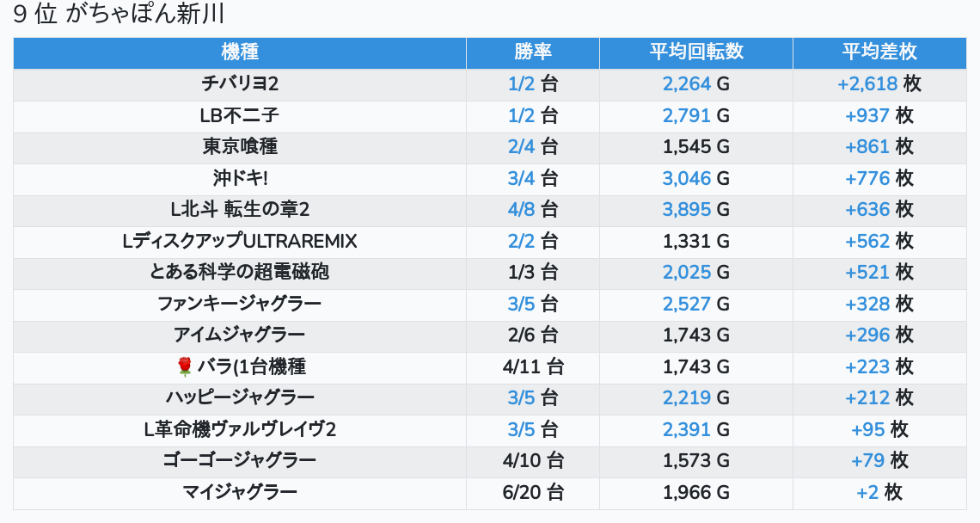The image size is (980, 523).
Task: Open the 沖ドキ! machine entry
Action: click(240, 178)
